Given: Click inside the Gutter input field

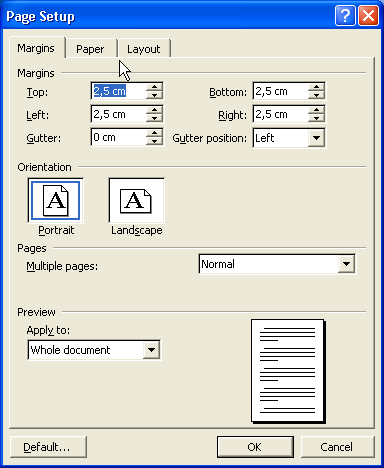Looking at the screenshot, I should [x=119, y=137].
